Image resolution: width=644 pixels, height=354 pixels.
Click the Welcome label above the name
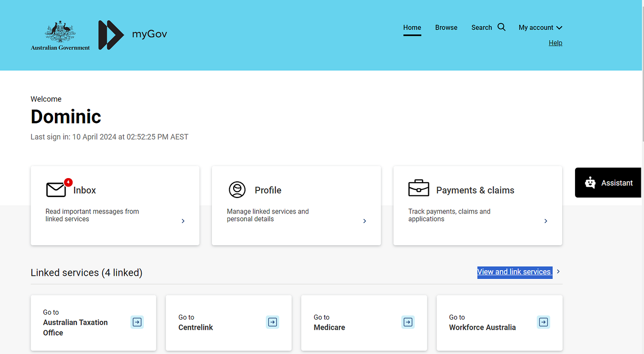click(x=46, y=99)
